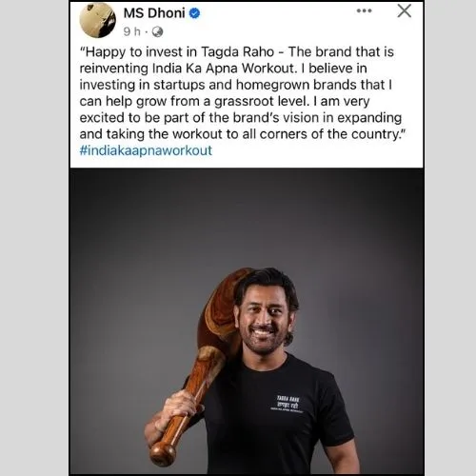Open the MS Dhoni profile picture

point(97,20)
